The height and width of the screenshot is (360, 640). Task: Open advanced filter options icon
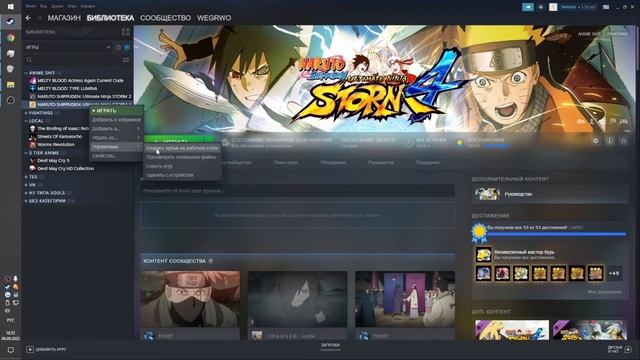point(126,60)
